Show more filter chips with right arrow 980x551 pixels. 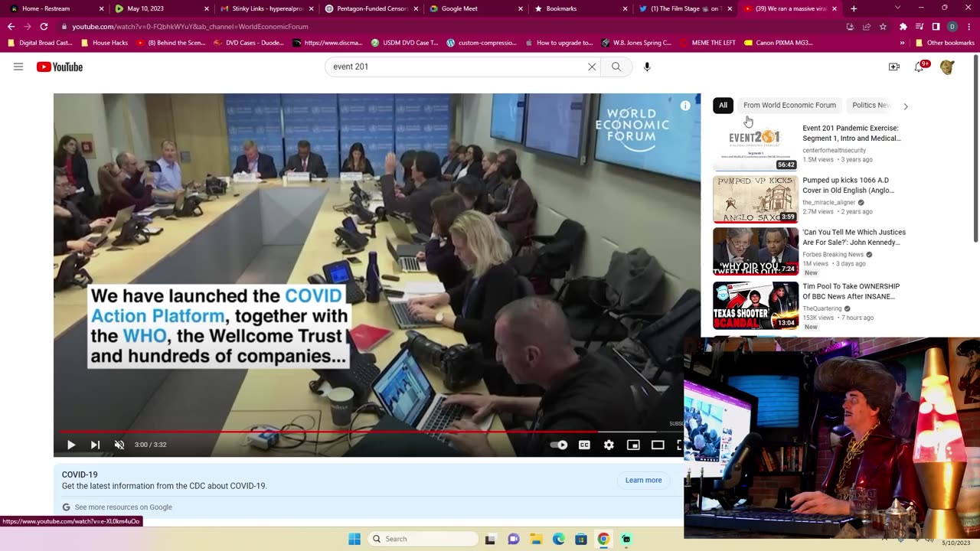906,106
